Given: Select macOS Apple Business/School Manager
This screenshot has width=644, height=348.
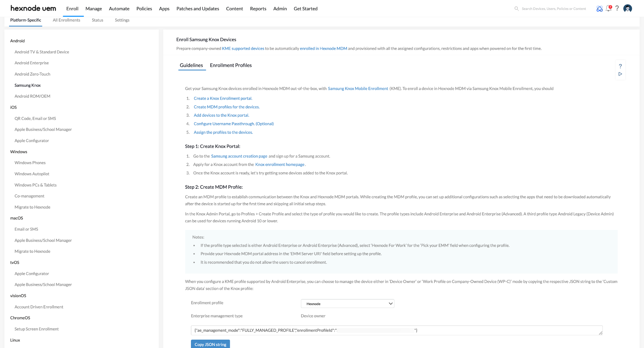Looking at the screenshot, I should click(x=43, y=240).
